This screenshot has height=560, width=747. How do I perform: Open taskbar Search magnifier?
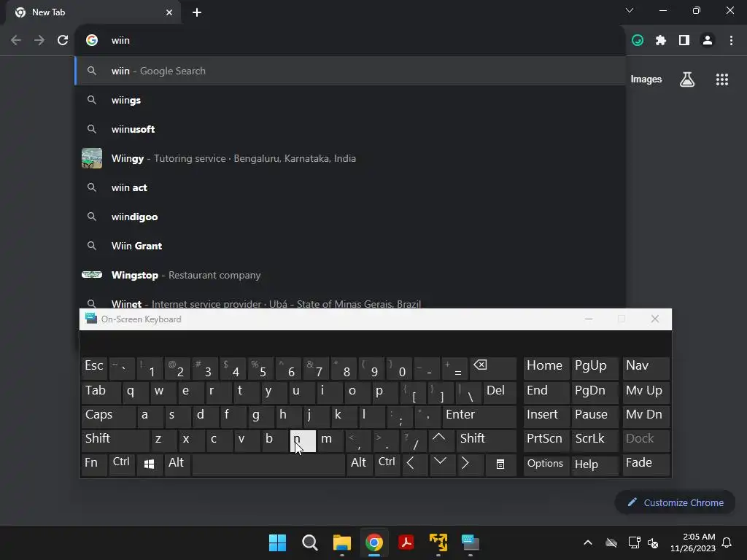(x=309, y=542)
